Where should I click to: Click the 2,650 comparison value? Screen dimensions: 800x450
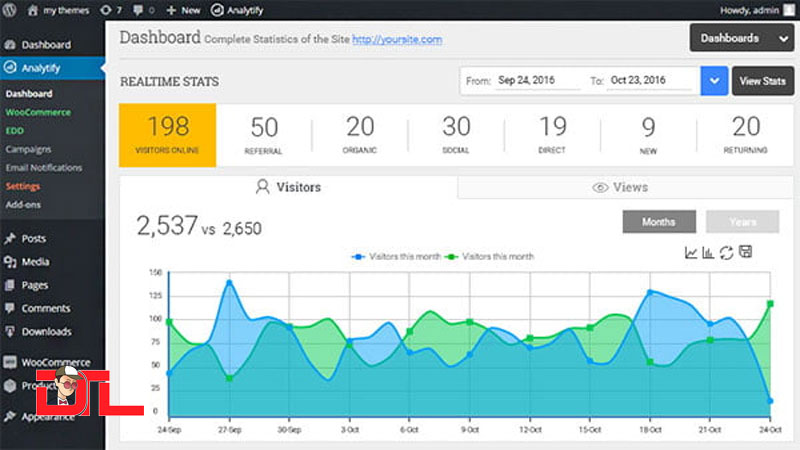[x=242, y=229]
